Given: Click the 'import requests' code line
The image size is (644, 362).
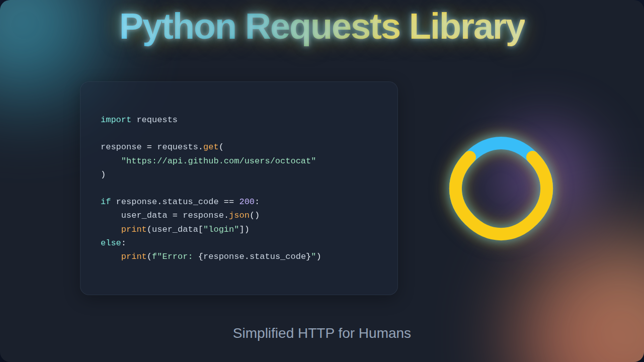Looking at the screenshot, I should tap(139, 120).
